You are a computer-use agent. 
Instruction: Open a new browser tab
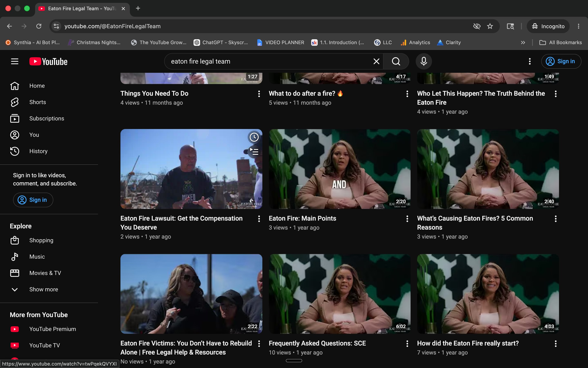(x=138, y=9)
